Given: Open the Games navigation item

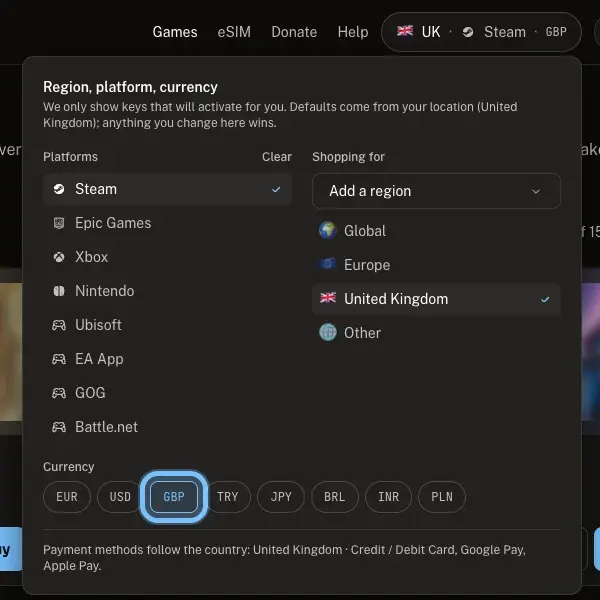Looking at the screenshot, I should point(175,32).
